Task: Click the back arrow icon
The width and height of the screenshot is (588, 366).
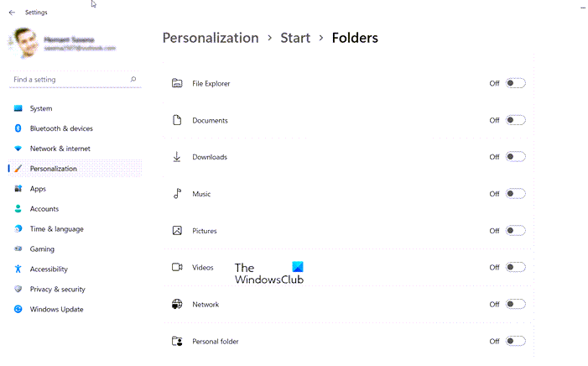Action: click(x=12, y=13)
